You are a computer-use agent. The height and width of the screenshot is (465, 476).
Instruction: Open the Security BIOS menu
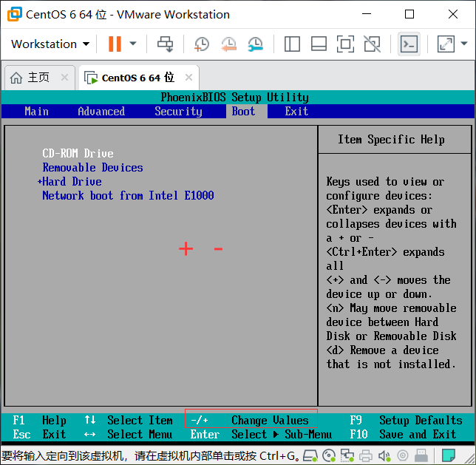click(178, 112)
